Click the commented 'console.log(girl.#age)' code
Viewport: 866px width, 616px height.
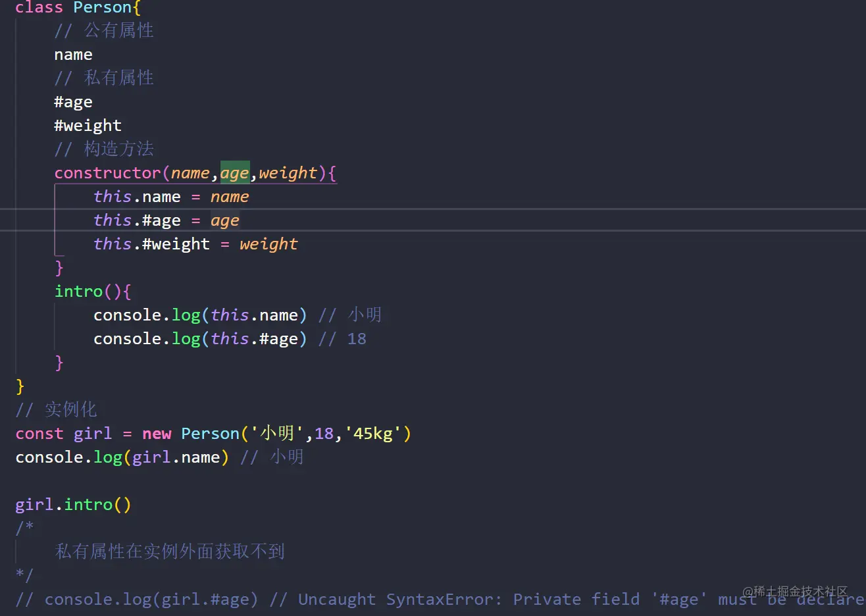tap(151, 600)
